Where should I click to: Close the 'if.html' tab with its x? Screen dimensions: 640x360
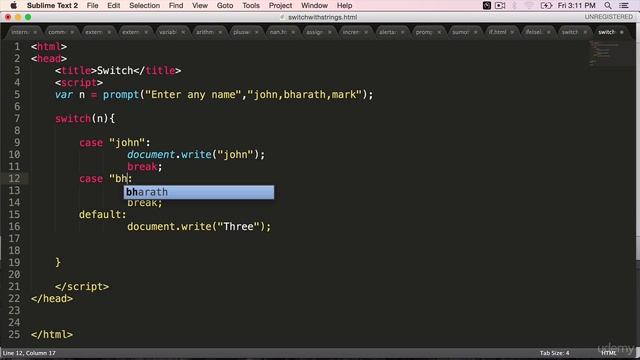pos(512,32)
